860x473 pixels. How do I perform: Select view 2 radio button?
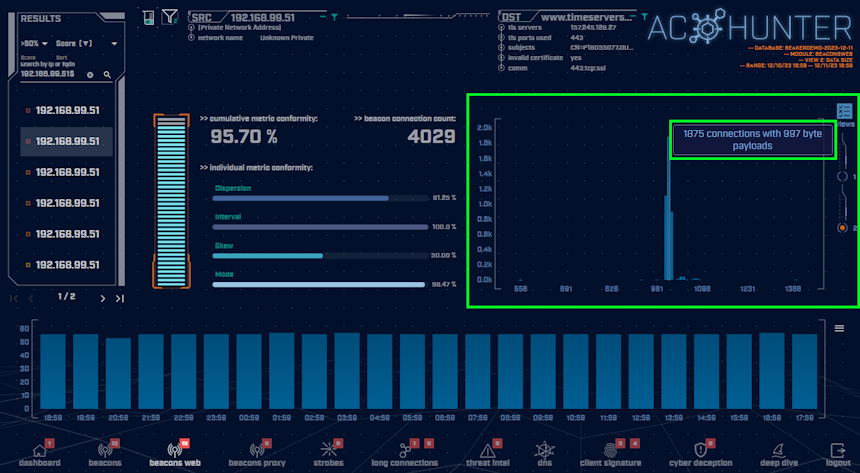click(x=842, y=228)
